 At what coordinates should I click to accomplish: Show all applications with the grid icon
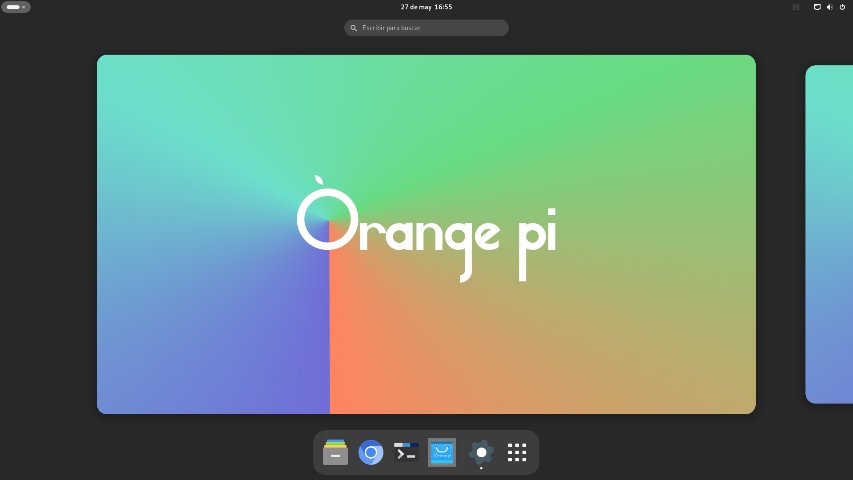coord(517,452)
